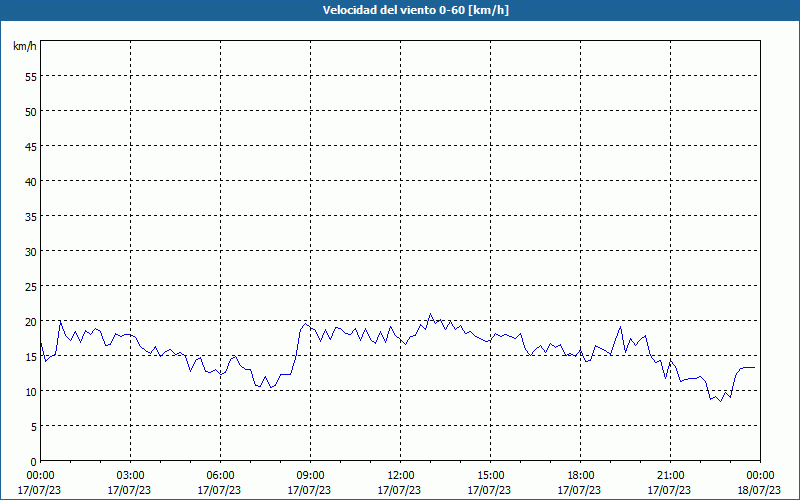The image size is (800, 500).
Task: Click the y-axis value 55
Action: (x=31, y=77)
